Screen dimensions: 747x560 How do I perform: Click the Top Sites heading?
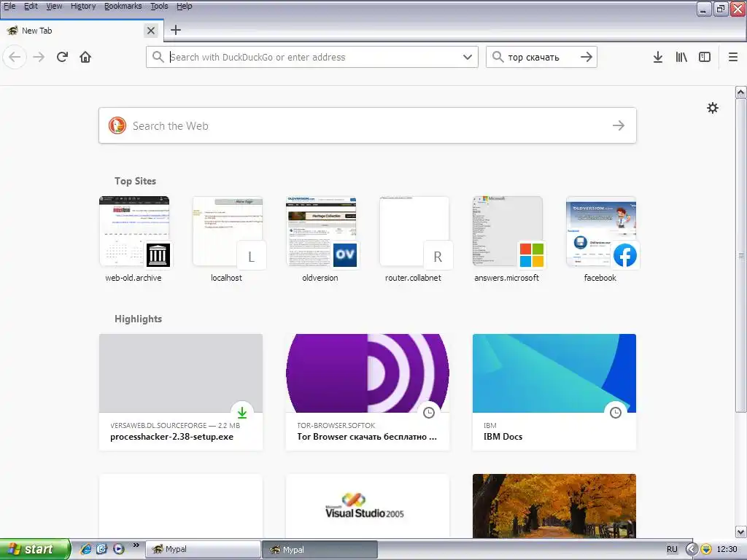(135, 181)
